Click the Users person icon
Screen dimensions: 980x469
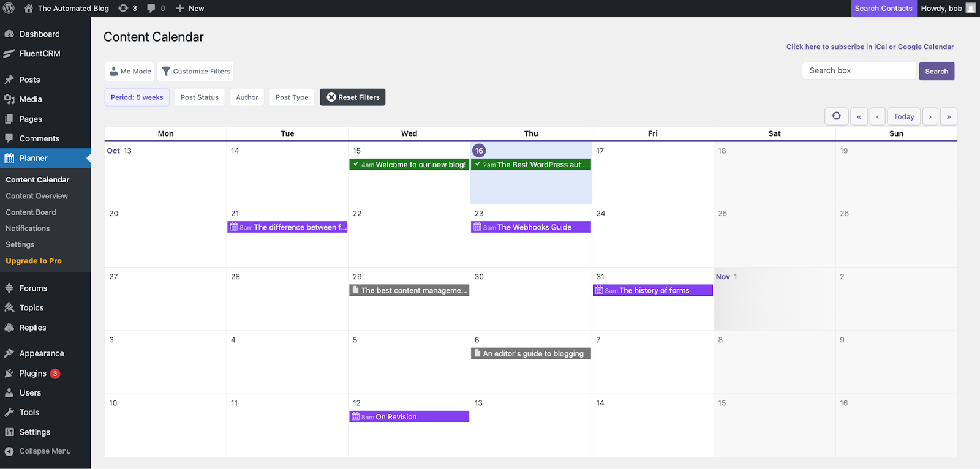pos(9,392)
